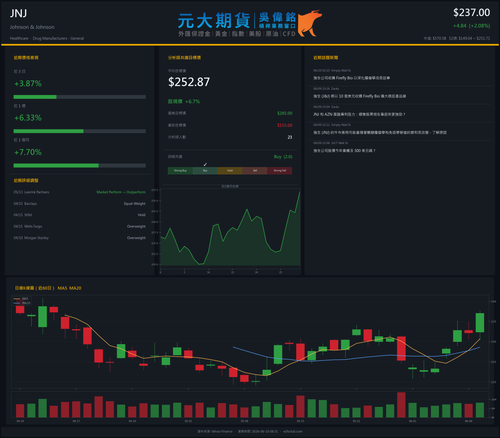The height and width of the screenshot is (438, 500).
Task: Open the Zacks Firefly Bio acquisition headline
Action: 359,96
